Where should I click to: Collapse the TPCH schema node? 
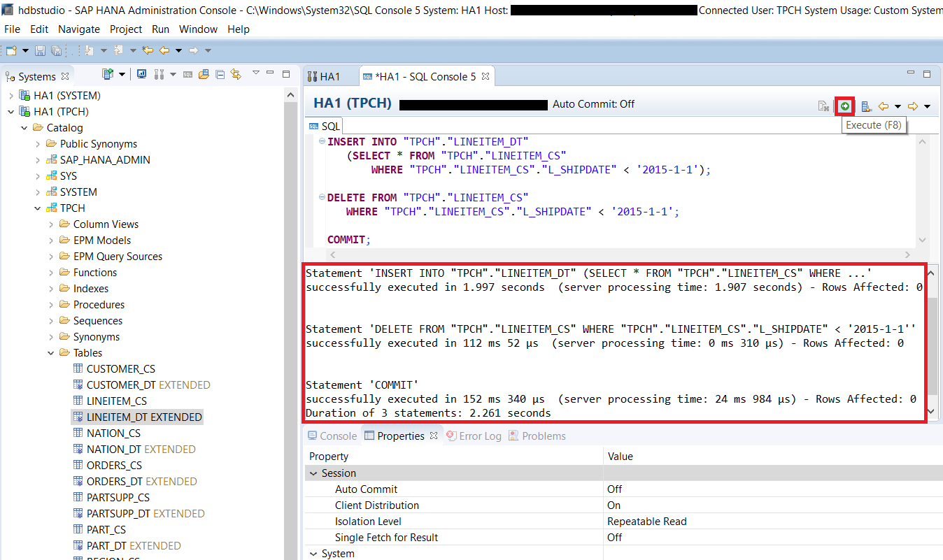[x=37, y=208]
